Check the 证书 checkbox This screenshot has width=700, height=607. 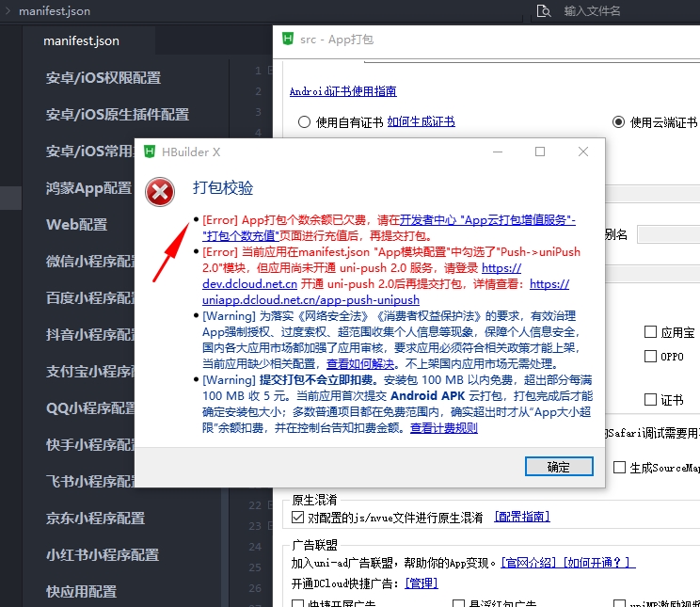(x=650, y=399)
